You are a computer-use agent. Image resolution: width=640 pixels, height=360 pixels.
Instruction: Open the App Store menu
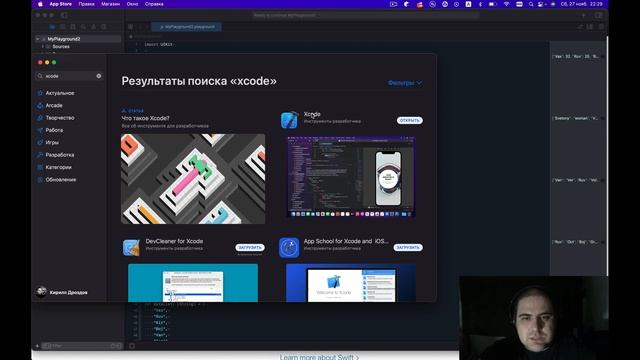point(60,4)
